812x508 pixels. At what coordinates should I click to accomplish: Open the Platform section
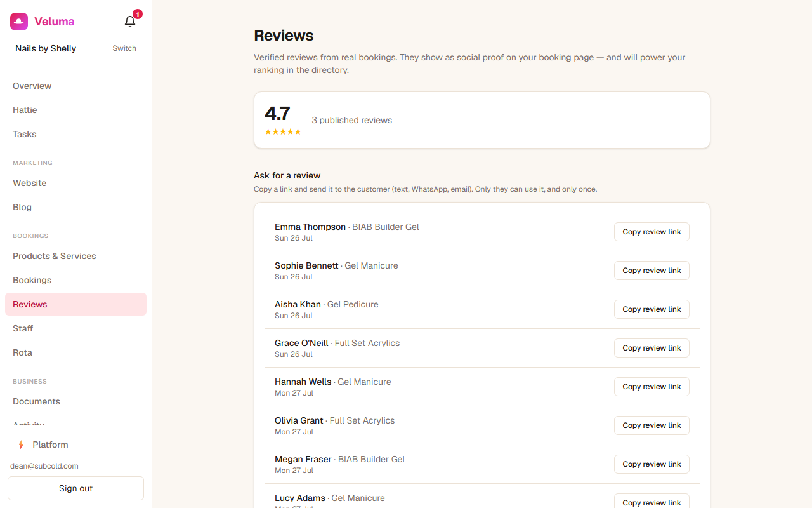tap(76, 444)
